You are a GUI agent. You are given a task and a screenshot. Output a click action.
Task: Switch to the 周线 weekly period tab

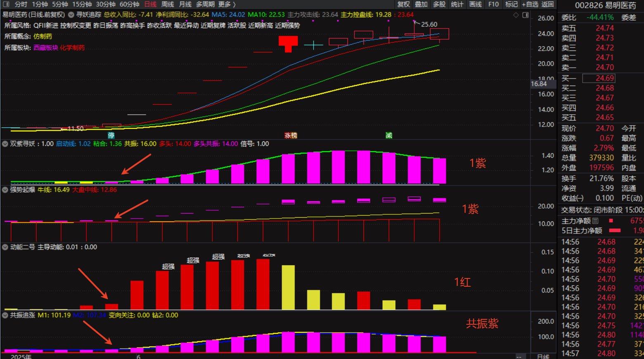click(167, 4)
